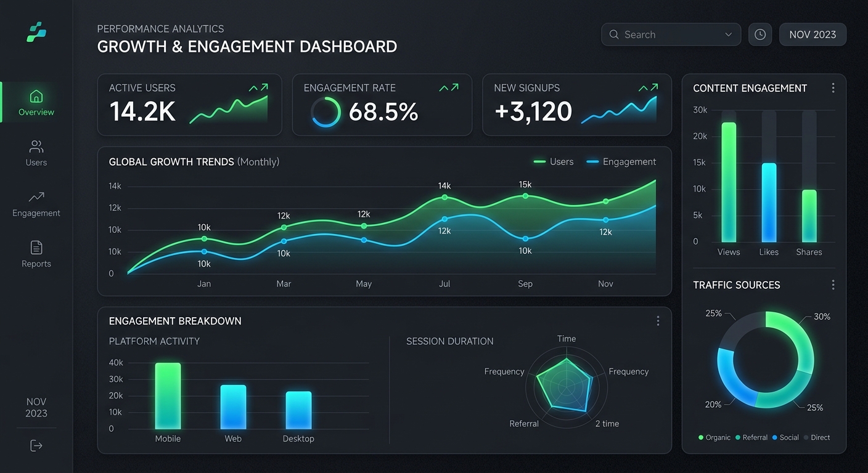Click the 68.5% engagement progress ring

(325, 111)
